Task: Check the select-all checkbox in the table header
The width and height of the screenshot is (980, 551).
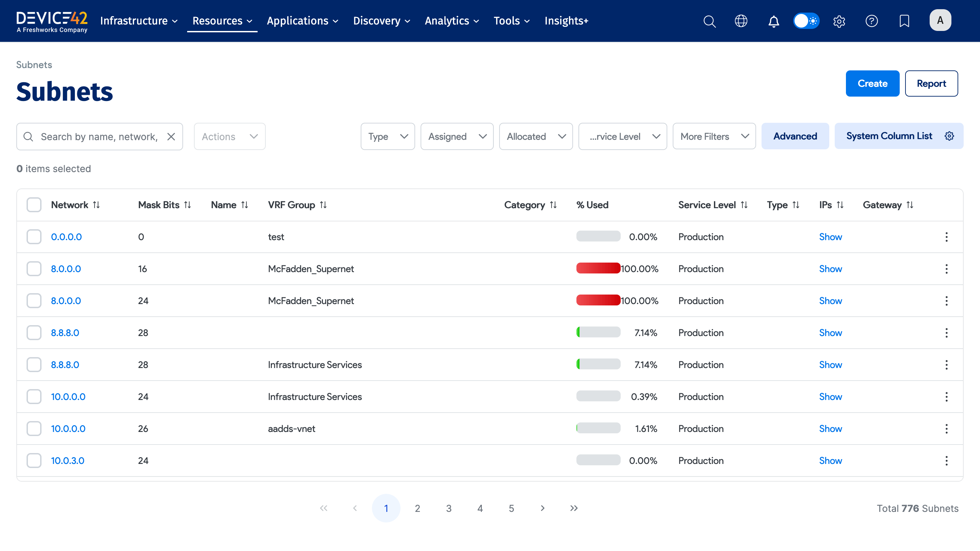Action: pos(34,204)
